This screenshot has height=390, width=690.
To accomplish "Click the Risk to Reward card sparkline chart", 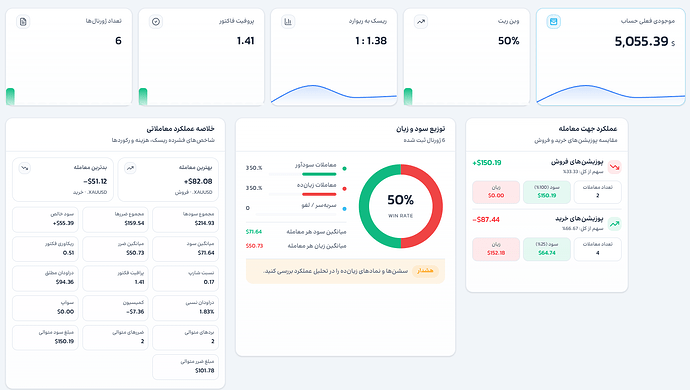I will [x=334, y=94].
